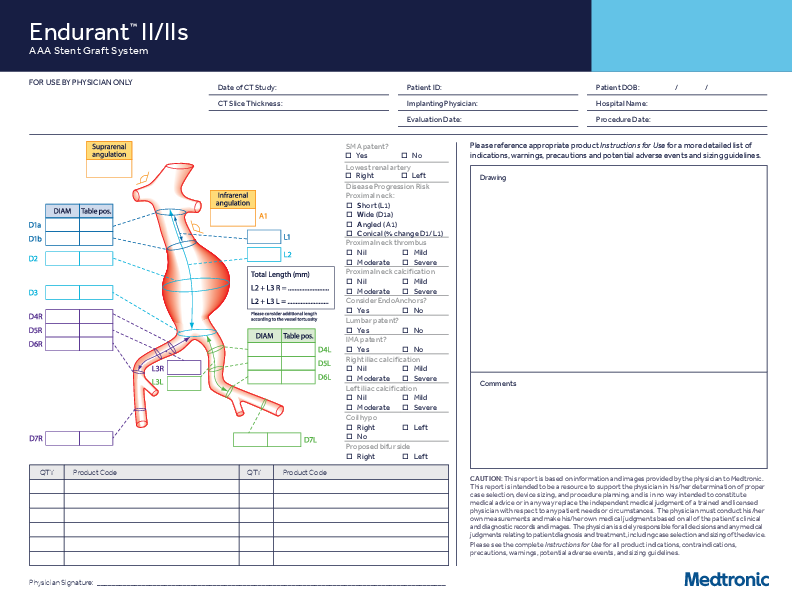The height and width of the screenshot is (612, 792).
Task: Tick the Wide (D1a) checkbox
Action: (x=349, y=215)
